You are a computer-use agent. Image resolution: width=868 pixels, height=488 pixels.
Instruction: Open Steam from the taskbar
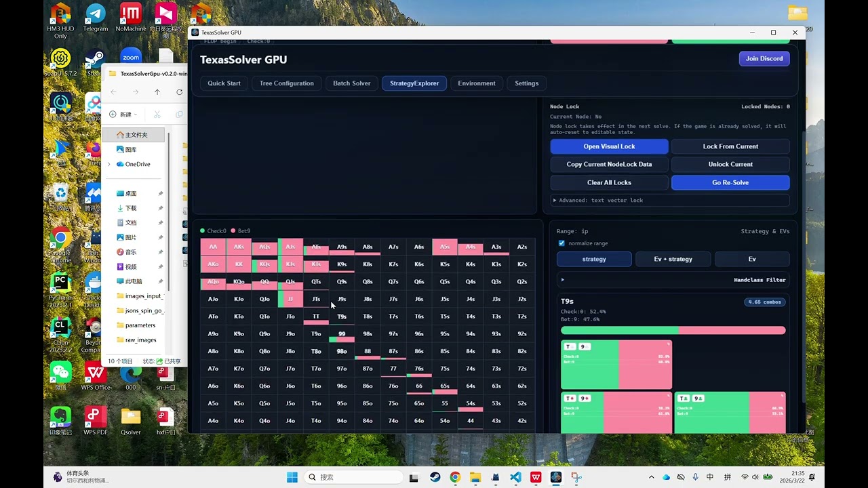tap(435, 477)
